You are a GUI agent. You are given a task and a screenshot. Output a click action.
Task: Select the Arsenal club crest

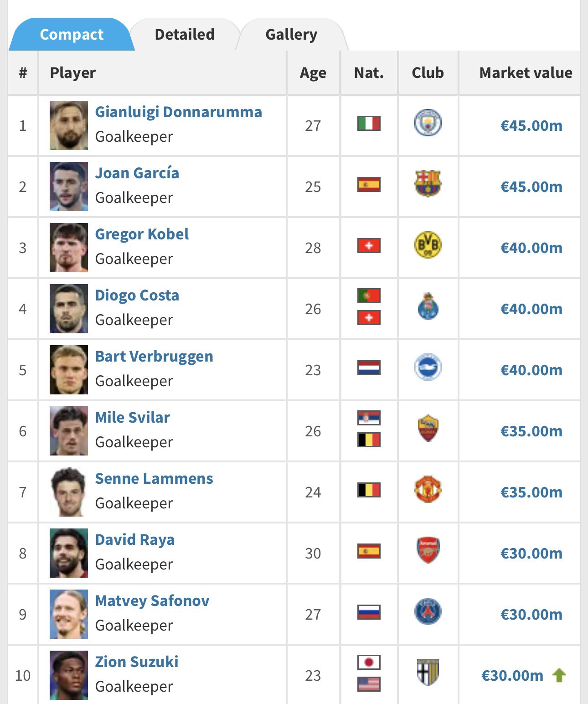(x=428, y=550)
